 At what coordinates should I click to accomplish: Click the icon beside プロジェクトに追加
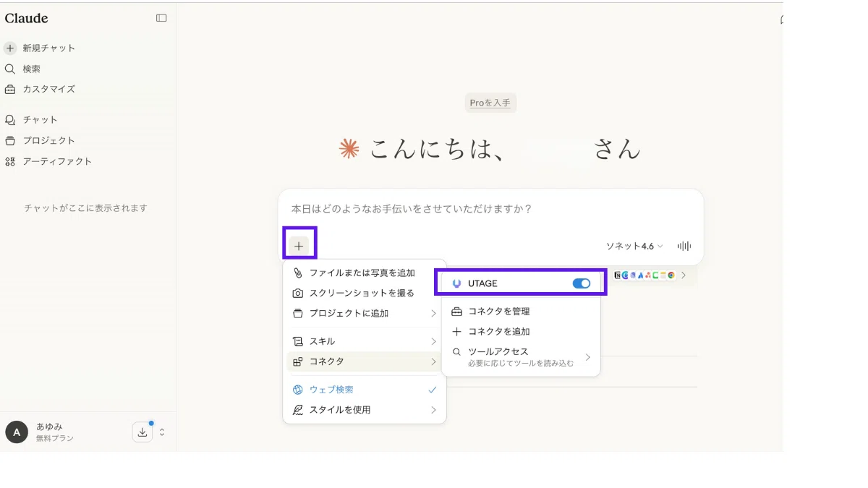pos(297,313)
